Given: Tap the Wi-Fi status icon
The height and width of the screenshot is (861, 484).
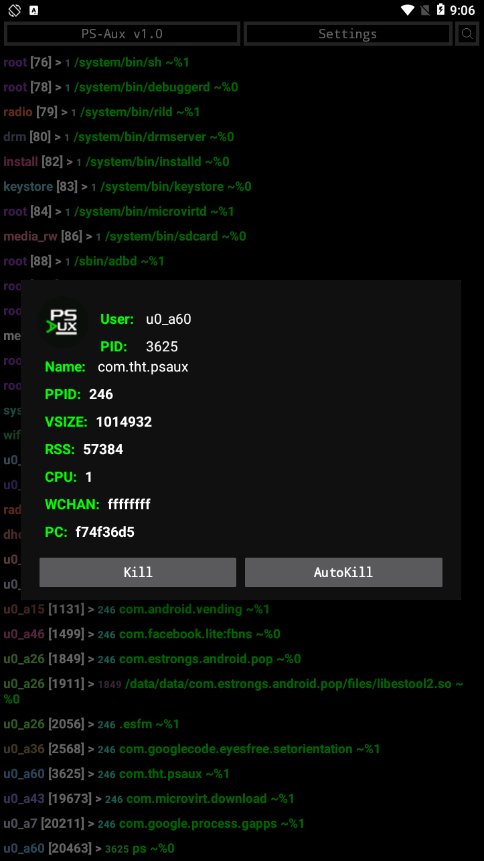Looking at the screenshot, I should 407,10.
